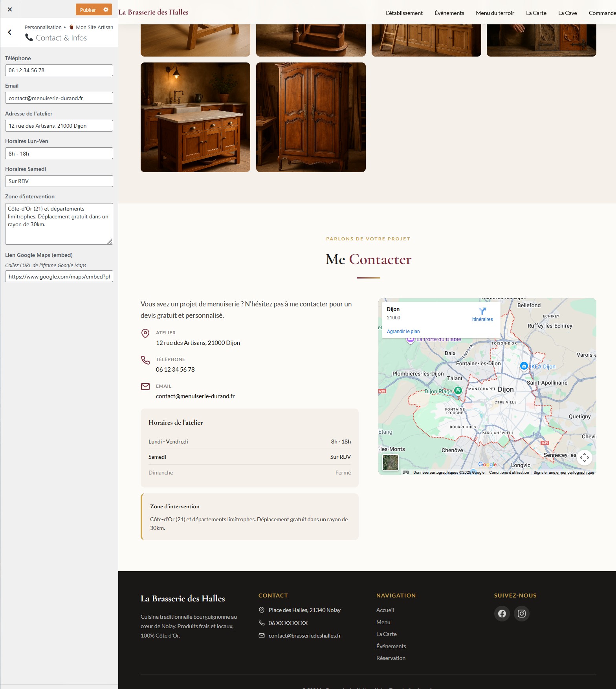Click Agrandir le plan link
This screenshot has width=616, height=689.
[x=403, y=332]
